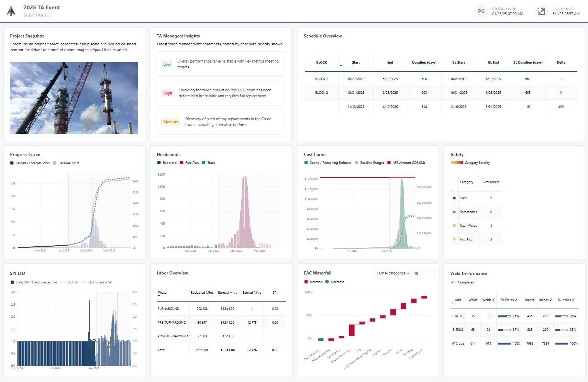This screenshot has width=588, height=382.
Task: Select the Medium priority comment tag
Action: point(171,122)
